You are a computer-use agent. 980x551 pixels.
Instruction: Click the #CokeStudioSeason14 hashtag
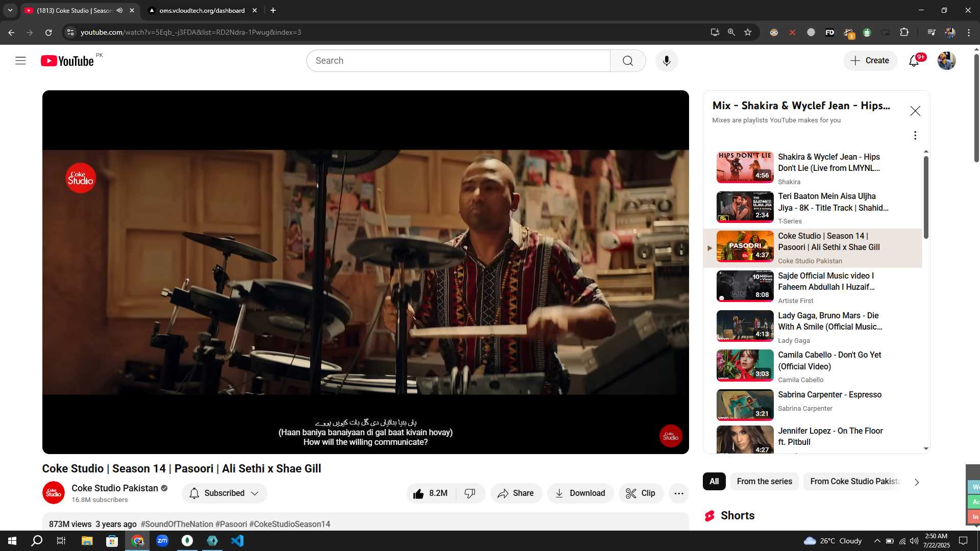click(289, 524)
